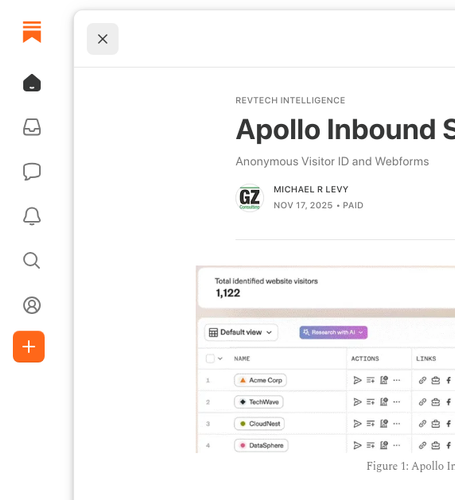Click the GZ Consulting author avatar
Viewport: 455px width, 500px height.
[x=250, y=198]
